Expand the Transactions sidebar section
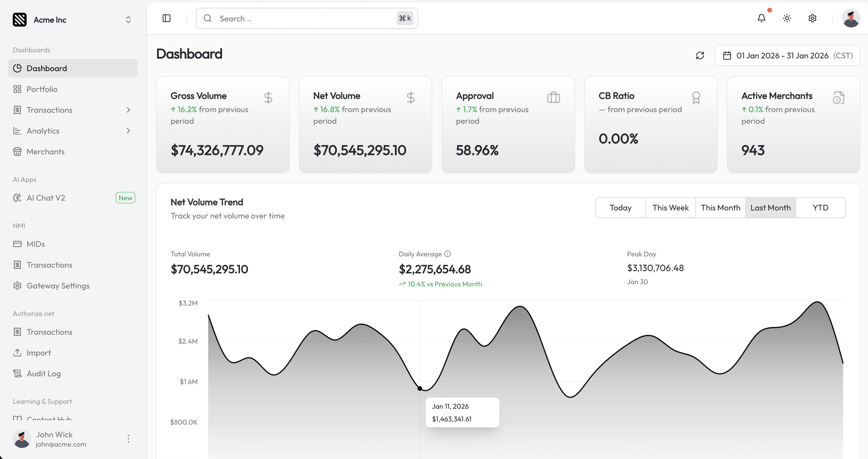868x459 pixels. (x=128, y=110)
